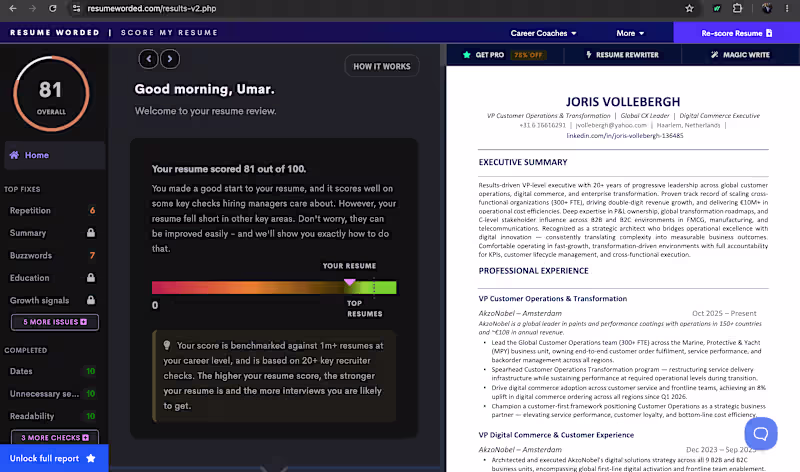The height and width of the screenshot is (472, 800).
Task: Click the Buzzwords count 7 badge
Action: pyautogui.click(x=92, y=256)
